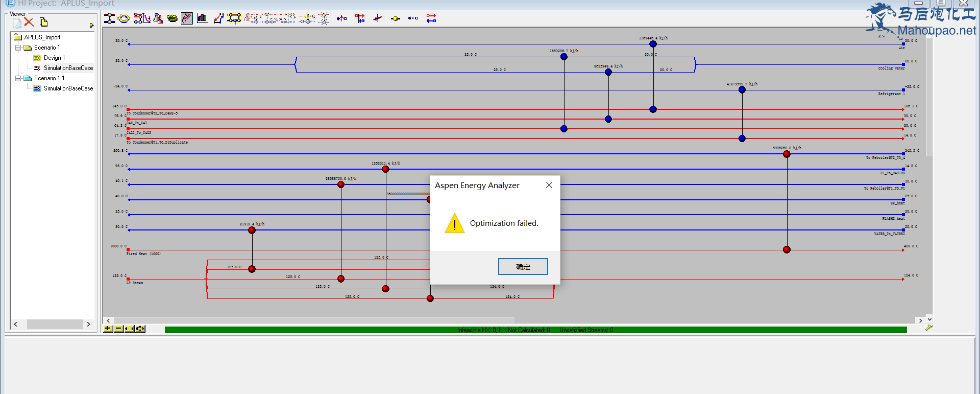Click the Refrigerant 1 stream label

[x=891, y=94]
